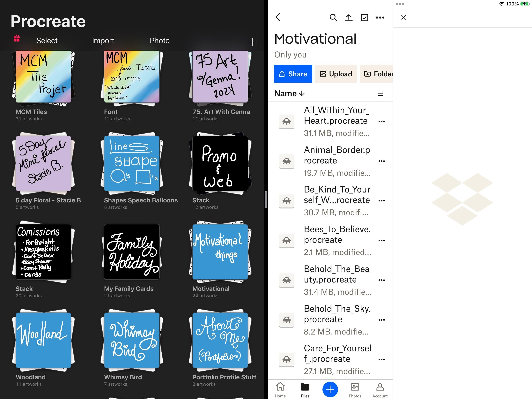Click the split view divider handle
The width and height of the screenshot is (532, 399).
tap(266, 199)
